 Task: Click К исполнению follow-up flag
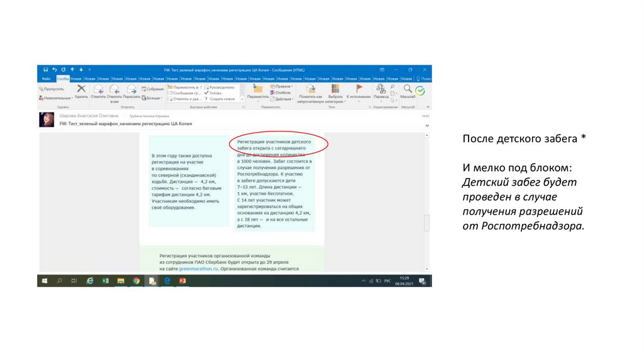(359, 92)
